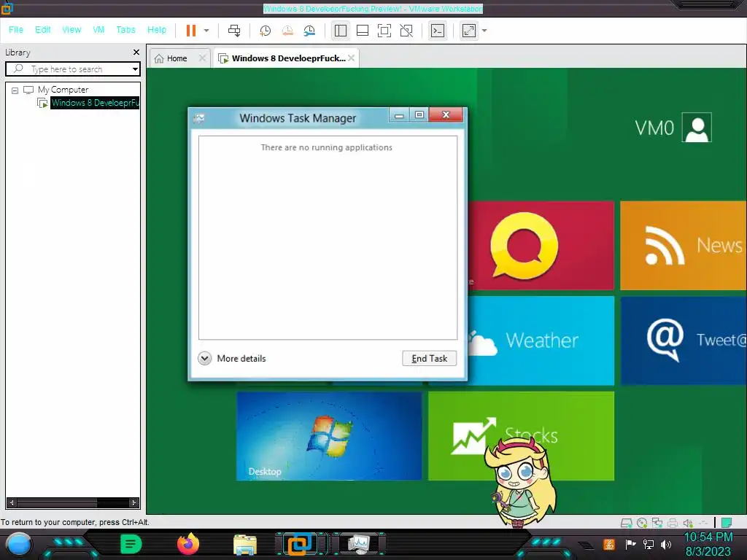Screen dimensions: 747x560
Task: Toggle the thumbnail bar view icon
Action: tap(363, 31)
